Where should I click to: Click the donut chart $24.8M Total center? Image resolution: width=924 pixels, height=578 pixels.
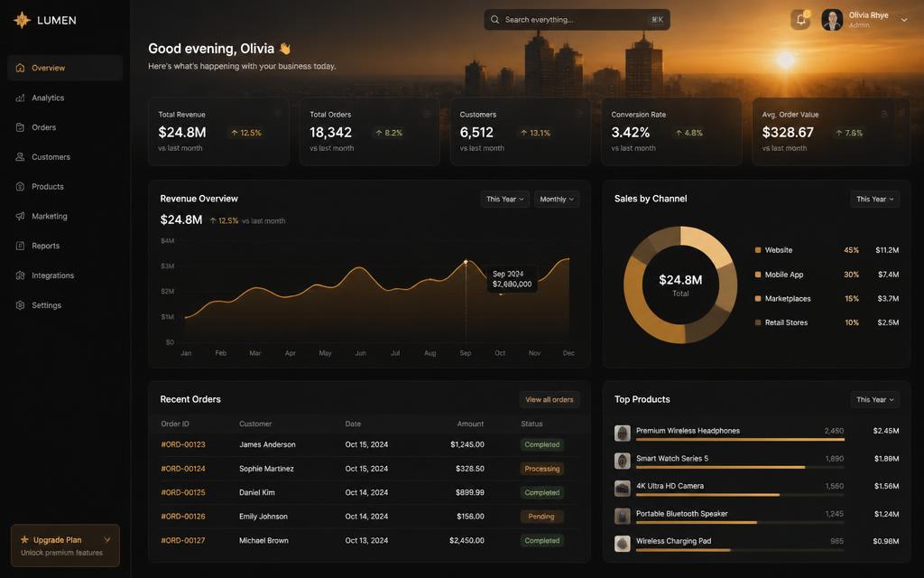point(680,284)
